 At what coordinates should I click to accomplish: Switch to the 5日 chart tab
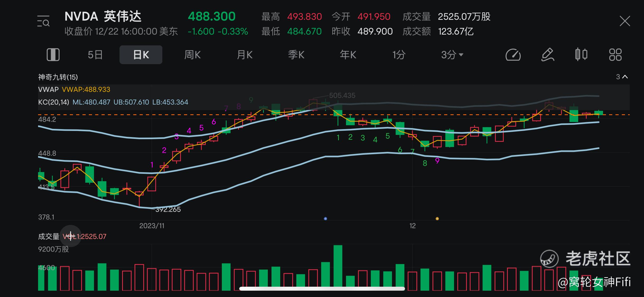pos(95,55)
